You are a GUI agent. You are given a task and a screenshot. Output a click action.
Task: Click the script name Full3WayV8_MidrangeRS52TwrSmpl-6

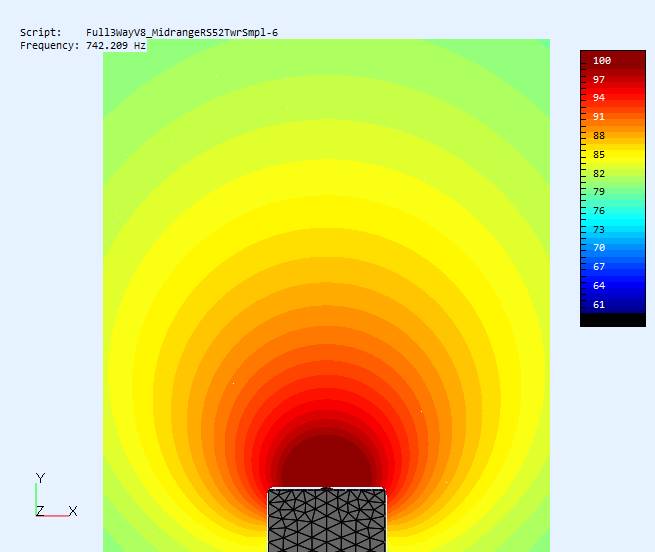pos(182,33)
